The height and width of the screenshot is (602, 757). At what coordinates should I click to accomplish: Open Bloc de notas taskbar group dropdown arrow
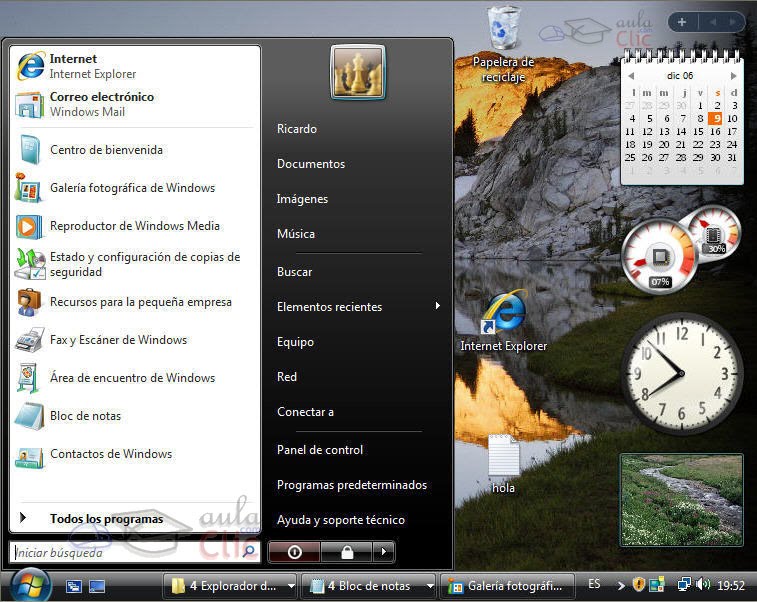(430, 586)
